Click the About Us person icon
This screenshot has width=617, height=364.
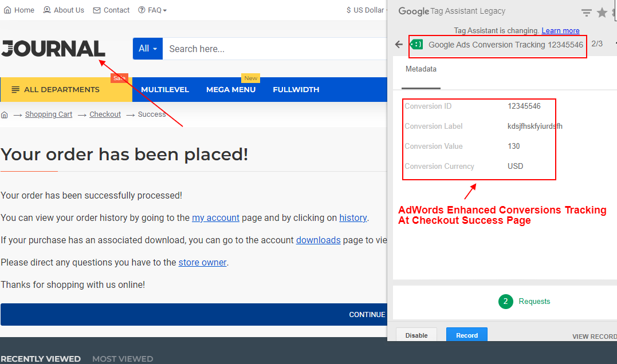46,10
